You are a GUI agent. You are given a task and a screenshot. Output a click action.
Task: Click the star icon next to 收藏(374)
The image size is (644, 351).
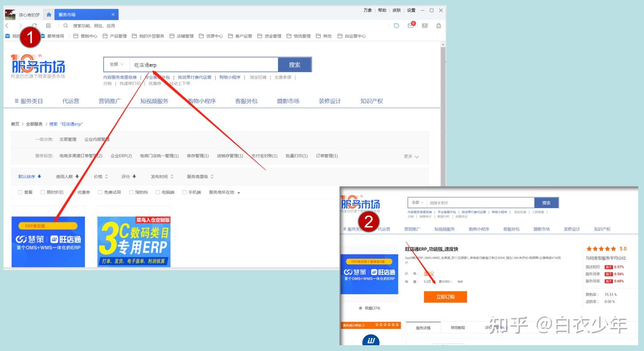click(360, 308)
